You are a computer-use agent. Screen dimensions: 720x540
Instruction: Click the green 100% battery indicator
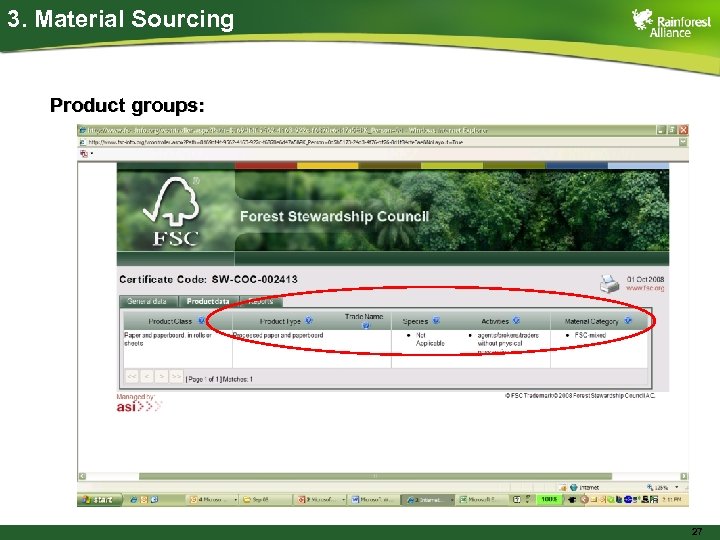click(x=549, y=500)
